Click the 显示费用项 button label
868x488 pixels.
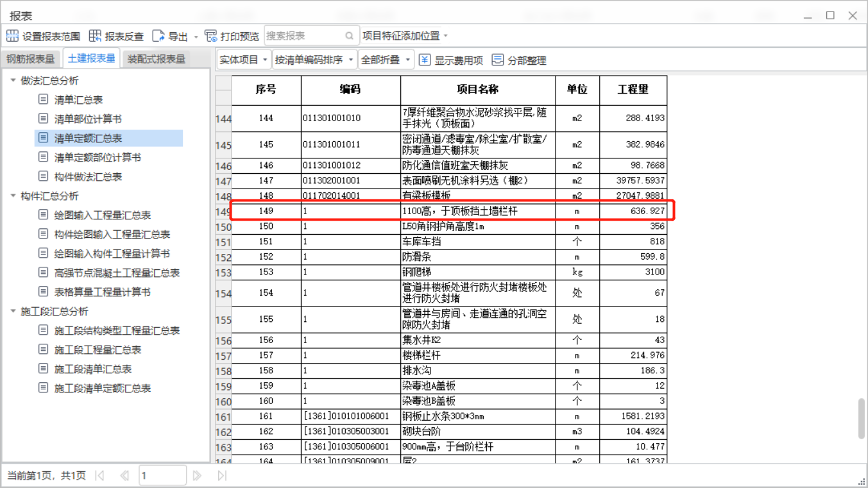tap(459, 60)
